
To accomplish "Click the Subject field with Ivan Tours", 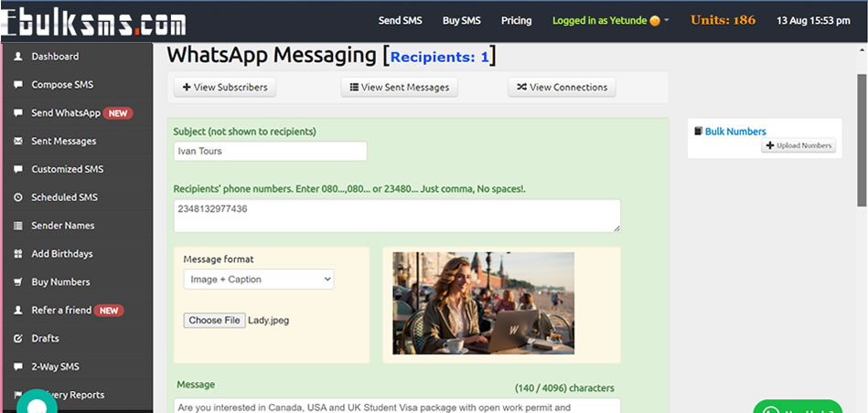I will point(270,152).
